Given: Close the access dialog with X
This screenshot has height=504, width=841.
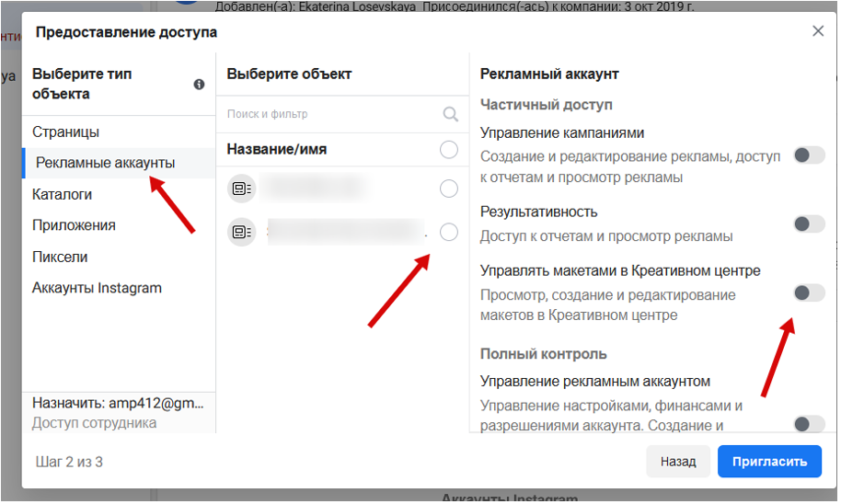Looking at the screenshot, I should point(817,31).
